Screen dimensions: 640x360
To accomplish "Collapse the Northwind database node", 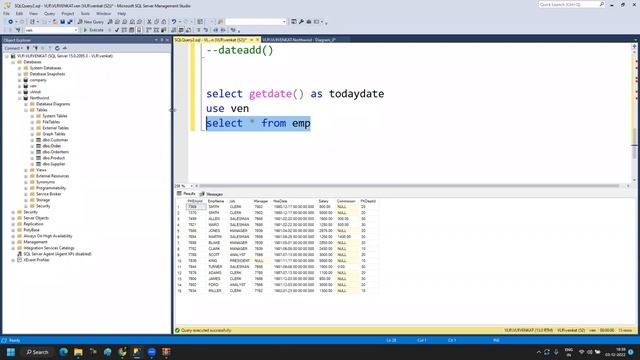I will (20, 98).
